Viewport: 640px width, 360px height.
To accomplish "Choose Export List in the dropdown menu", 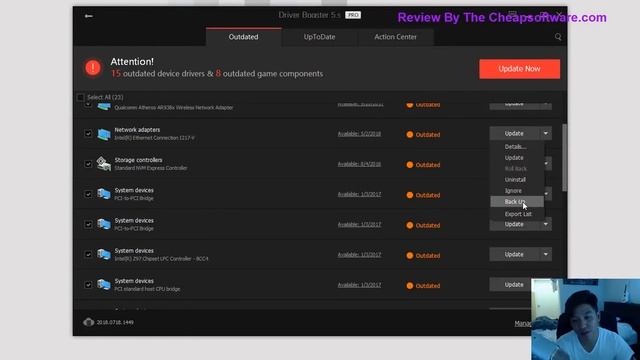I will pyautogui.click(x=517, y=214).
